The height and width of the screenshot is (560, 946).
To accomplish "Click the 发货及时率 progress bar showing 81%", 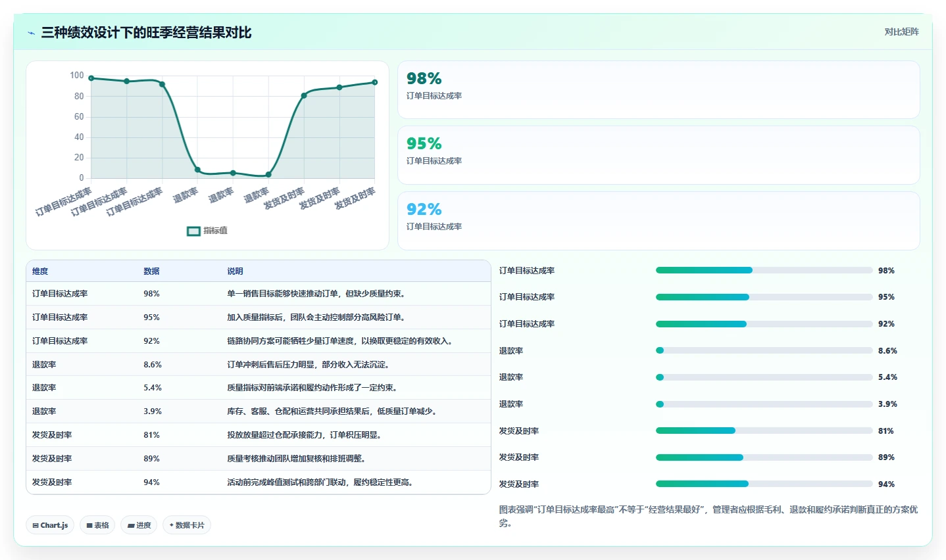I will (x=764, y=431).
